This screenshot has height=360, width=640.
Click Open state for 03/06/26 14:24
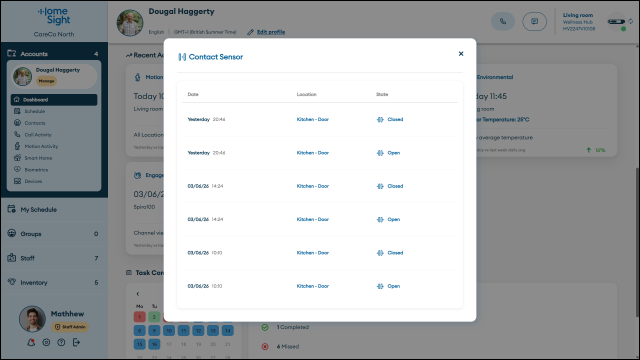[393, 220]
